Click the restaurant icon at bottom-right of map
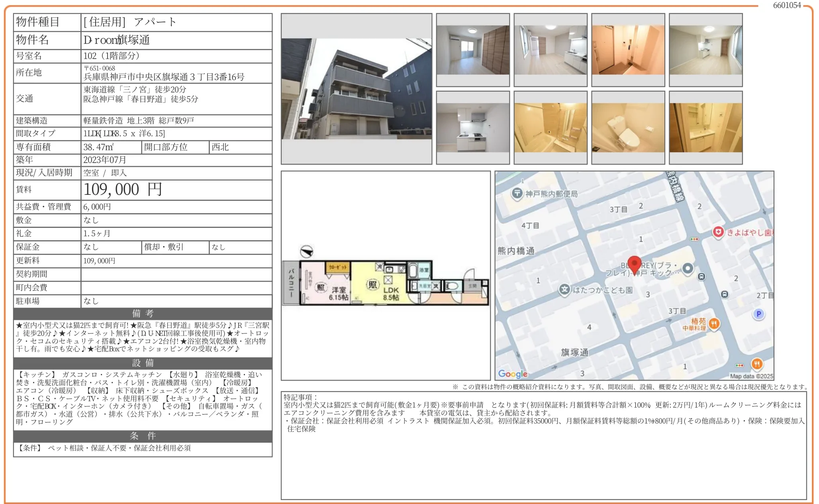 click(x=758, y=365)
